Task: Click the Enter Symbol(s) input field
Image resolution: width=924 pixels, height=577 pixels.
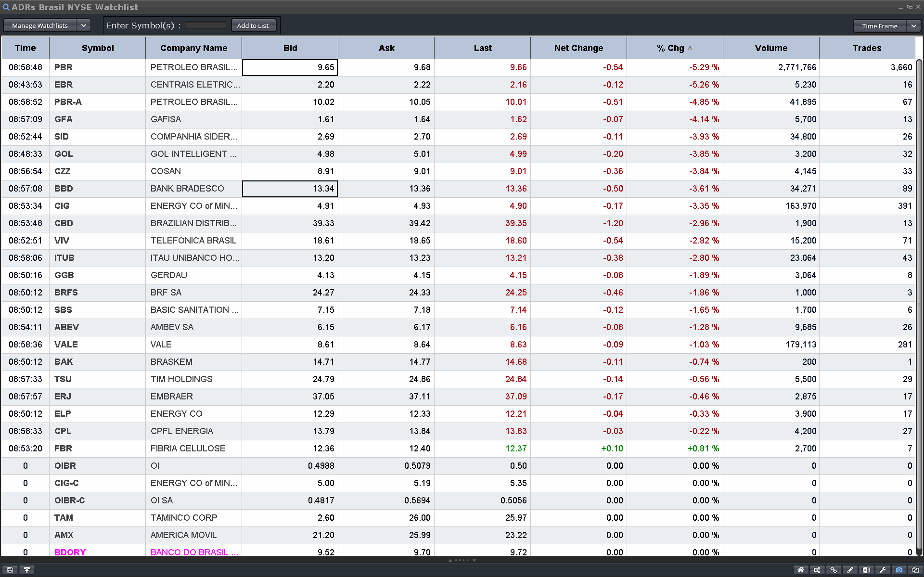Action: 205,26
